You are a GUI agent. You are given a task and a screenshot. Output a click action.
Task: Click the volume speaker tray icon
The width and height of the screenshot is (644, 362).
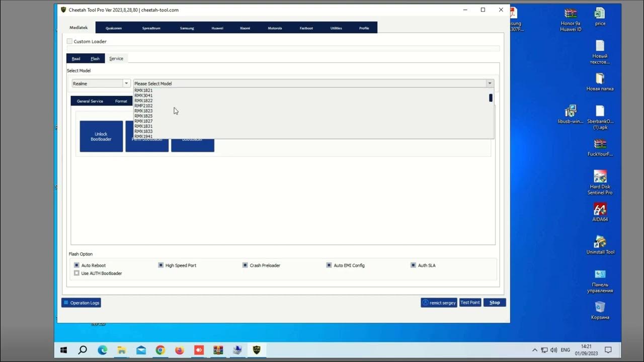(x=554, y=350)
